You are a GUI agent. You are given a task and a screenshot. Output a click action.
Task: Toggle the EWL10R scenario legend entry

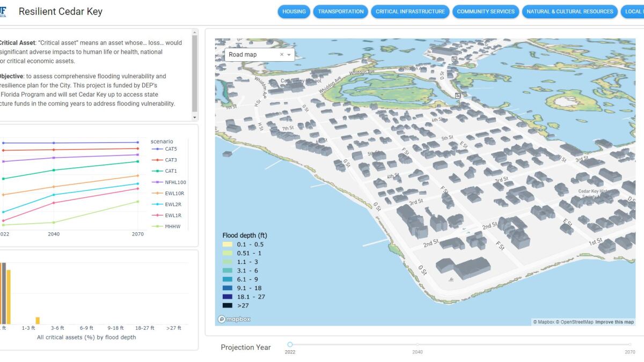[174, 193]
